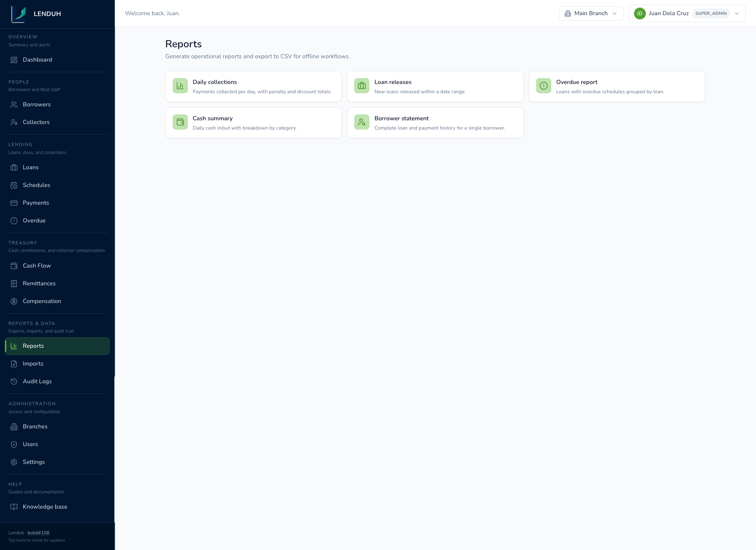Open the Borrower statement report title

pyautogui.click(x=401, y=119)
